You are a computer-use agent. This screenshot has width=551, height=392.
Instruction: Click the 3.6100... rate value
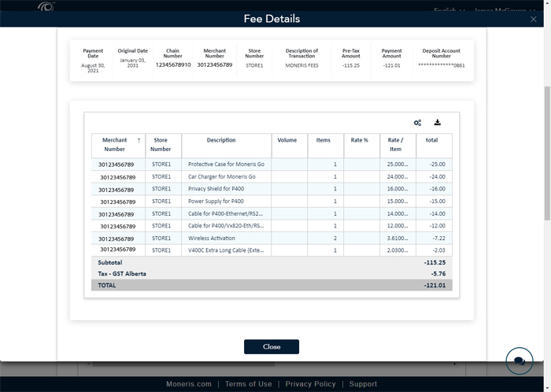(398, 239)
